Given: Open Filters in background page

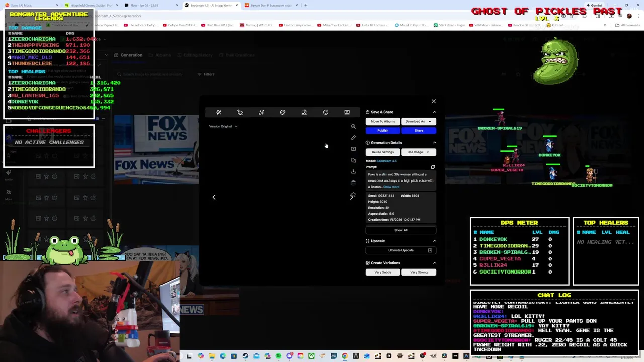Looking at the screenshot, I should (206, 74).
